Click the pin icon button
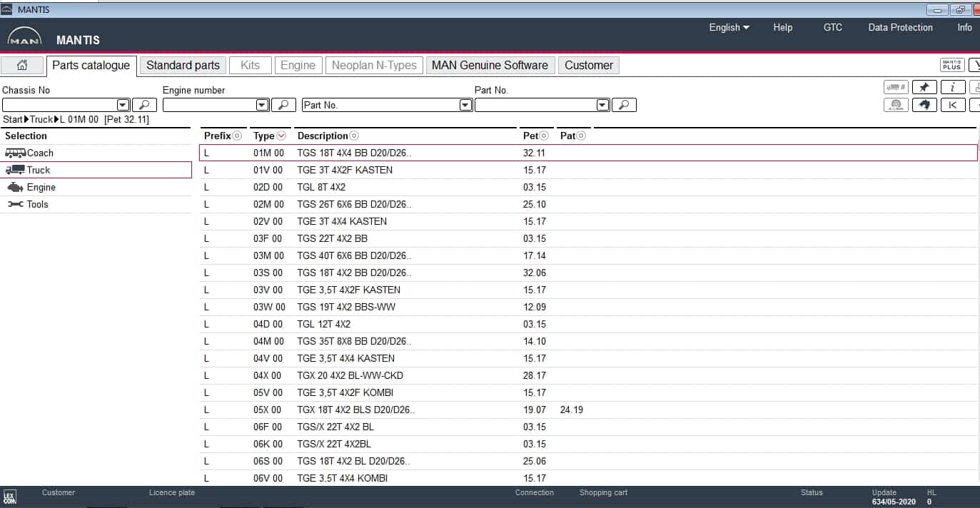This screenshot has height=508, width=980. click(x=924, y=87)
